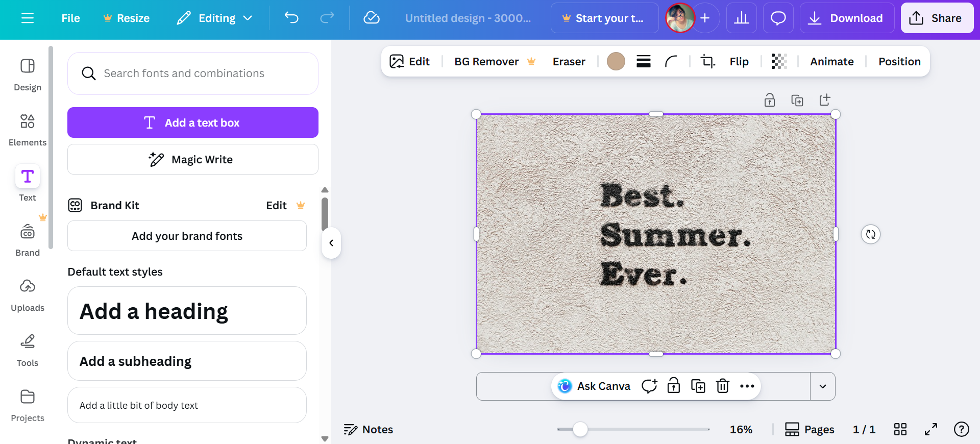Lock the page using the icon above the canvas
980x444 pixels.
coord(770,100)
